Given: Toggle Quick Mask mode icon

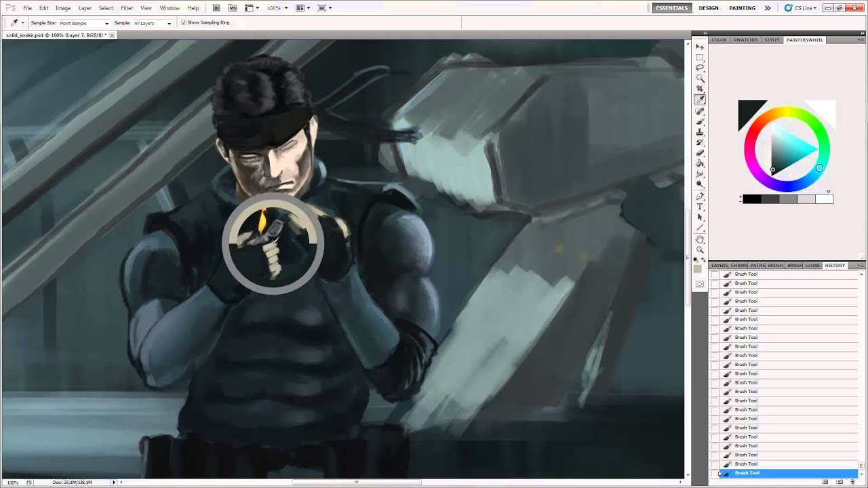Looking at the screenshot, I should pyautogui.click(x=700, y=284).
